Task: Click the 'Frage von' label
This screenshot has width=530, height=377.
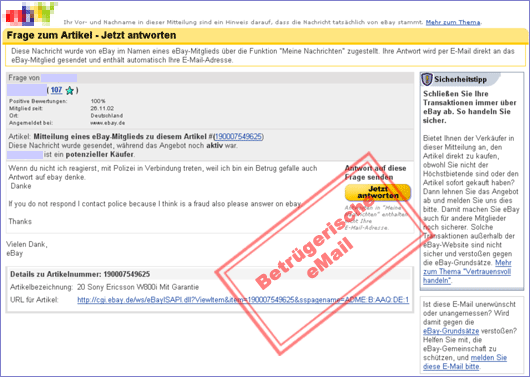Action: pos(24,78)
